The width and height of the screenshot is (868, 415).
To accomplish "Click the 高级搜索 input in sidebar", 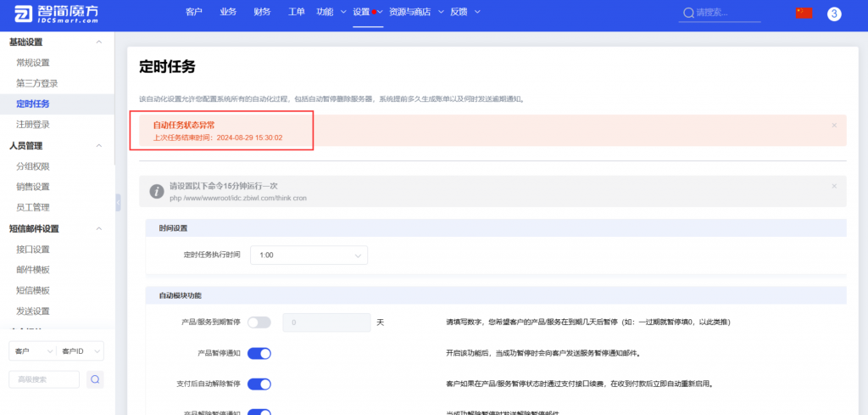I will (x=44, y=379).
